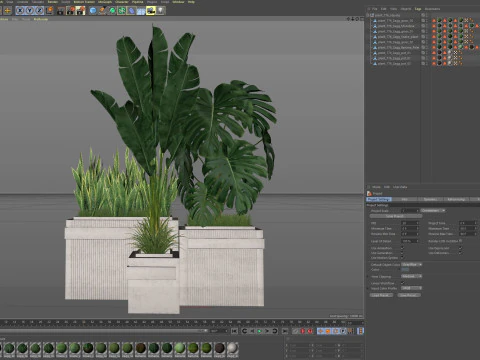The image size is (480, 360).
Task: Click in the FPS input field
Action: (410, 223)
